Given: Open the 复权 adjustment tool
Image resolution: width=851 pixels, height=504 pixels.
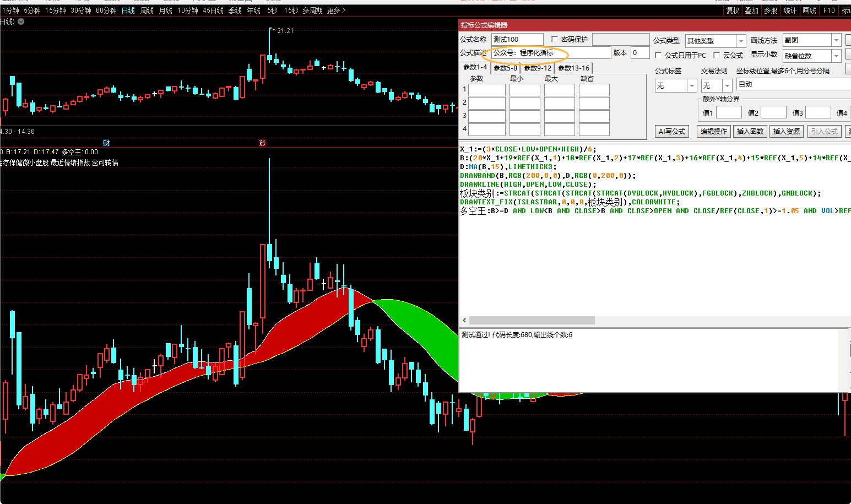Looking at the screenshot, I should 733,10.
